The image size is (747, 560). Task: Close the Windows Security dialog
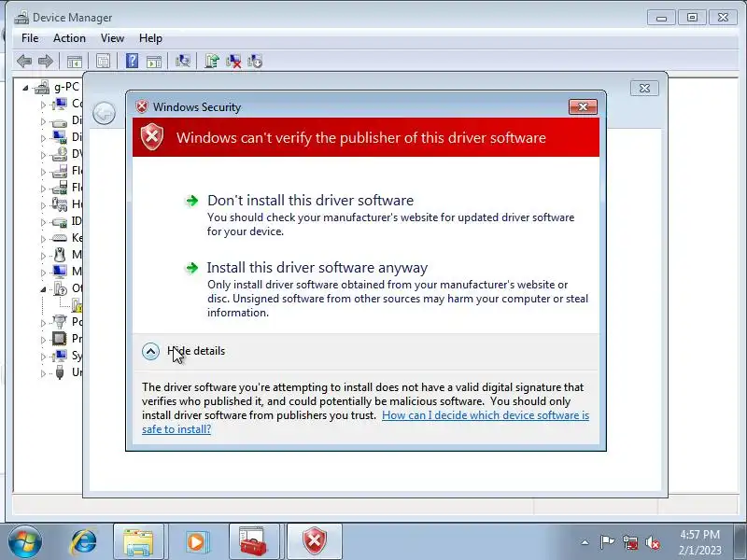(583, 106)
